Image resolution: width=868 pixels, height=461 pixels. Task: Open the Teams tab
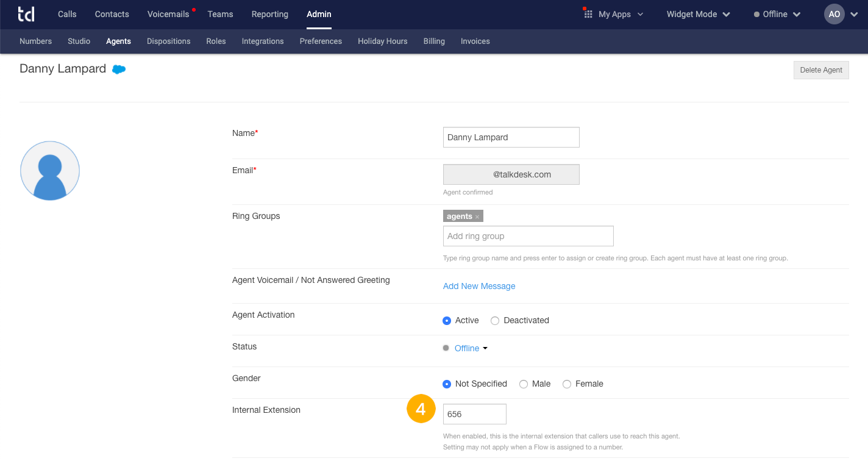[x=220, y=14]
